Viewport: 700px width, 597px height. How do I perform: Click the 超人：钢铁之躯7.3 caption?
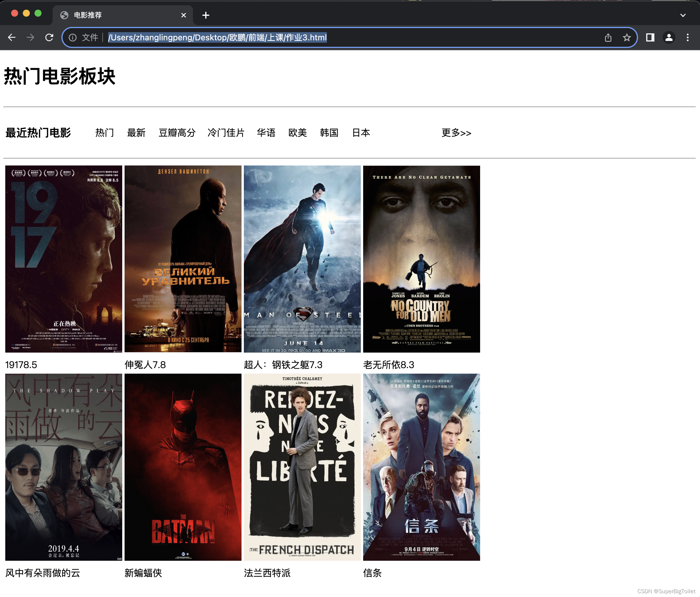click(x=283, y=365)
